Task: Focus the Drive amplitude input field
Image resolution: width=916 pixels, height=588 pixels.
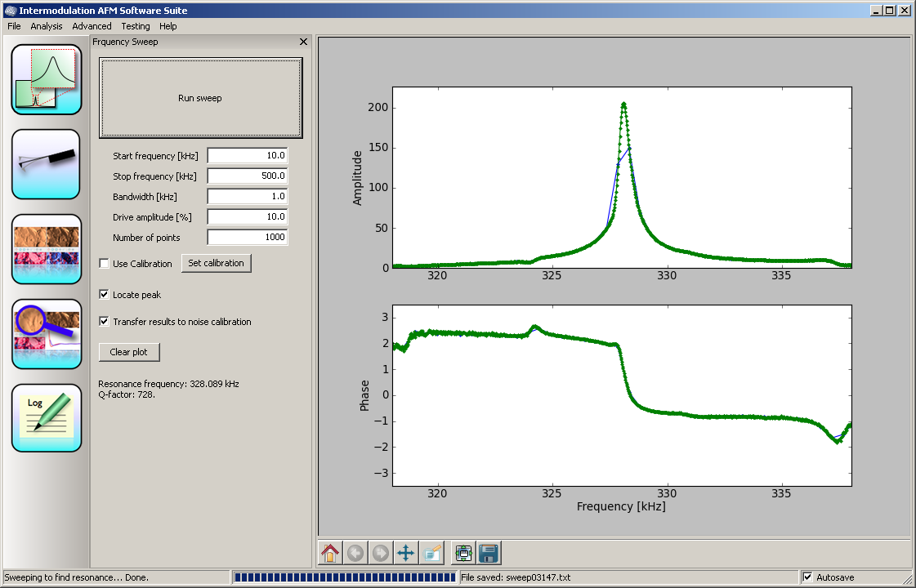Action: (x=247, y=217)
